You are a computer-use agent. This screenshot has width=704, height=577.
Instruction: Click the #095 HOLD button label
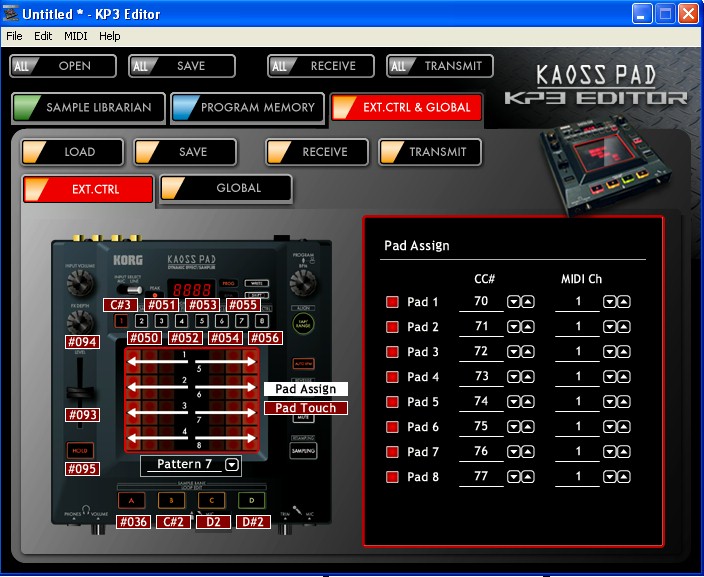[82, 469]
